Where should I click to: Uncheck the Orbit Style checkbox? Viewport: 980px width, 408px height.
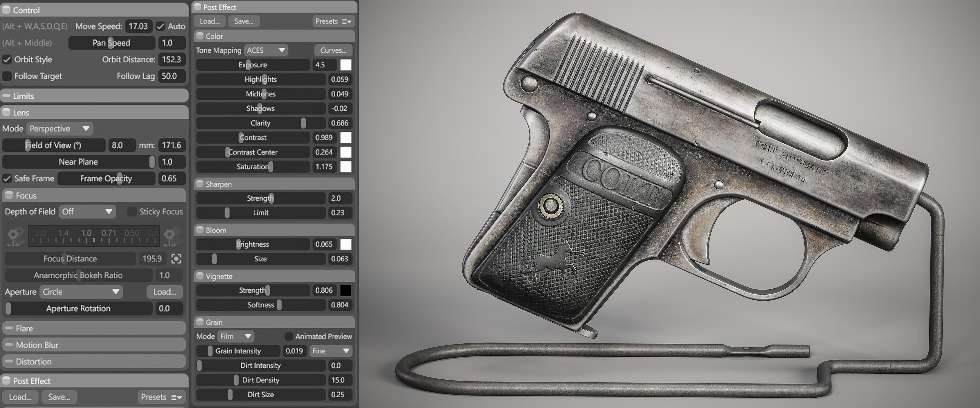coord(7,59)
